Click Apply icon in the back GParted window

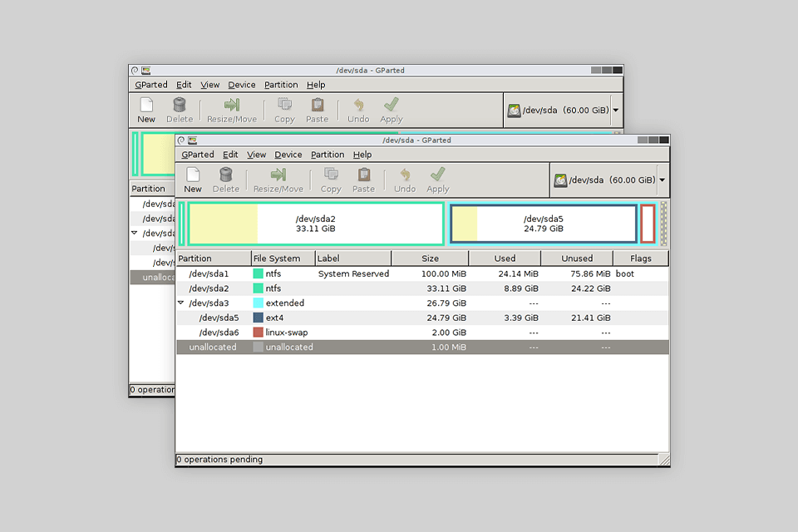(392, 105)
